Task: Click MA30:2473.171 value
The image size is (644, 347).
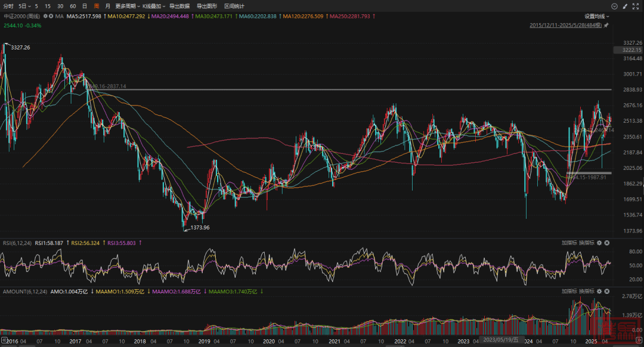Action: coord(213,16)
